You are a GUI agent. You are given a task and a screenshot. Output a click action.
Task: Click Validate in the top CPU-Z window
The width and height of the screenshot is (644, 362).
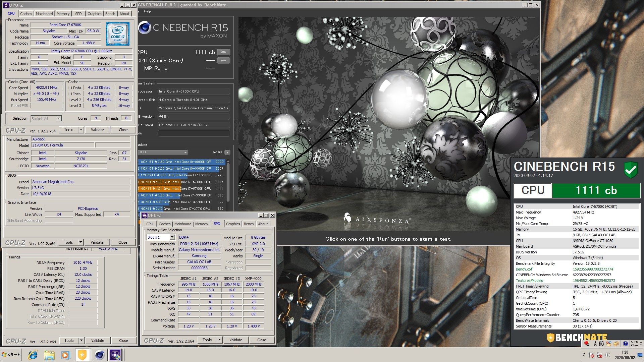[x=97, y=130]
